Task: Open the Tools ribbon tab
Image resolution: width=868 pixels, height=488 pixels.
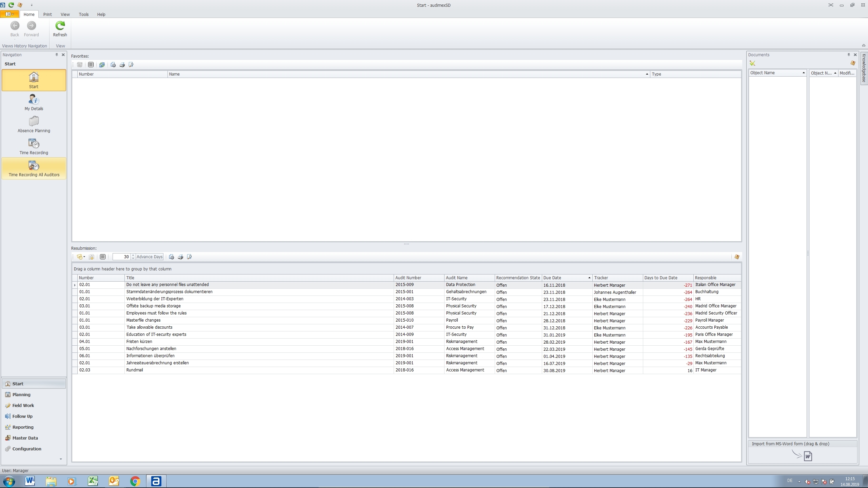Action: 83,14
